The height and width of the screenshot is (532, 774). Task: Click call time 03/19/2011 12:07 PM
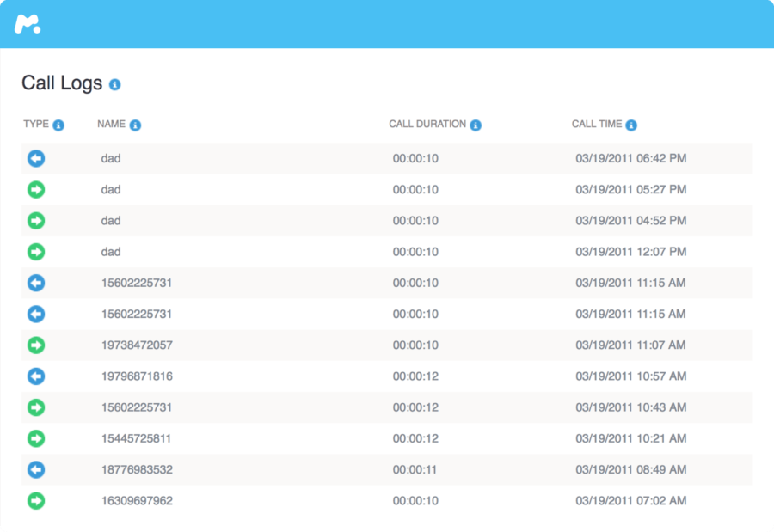tap(631, 252)
